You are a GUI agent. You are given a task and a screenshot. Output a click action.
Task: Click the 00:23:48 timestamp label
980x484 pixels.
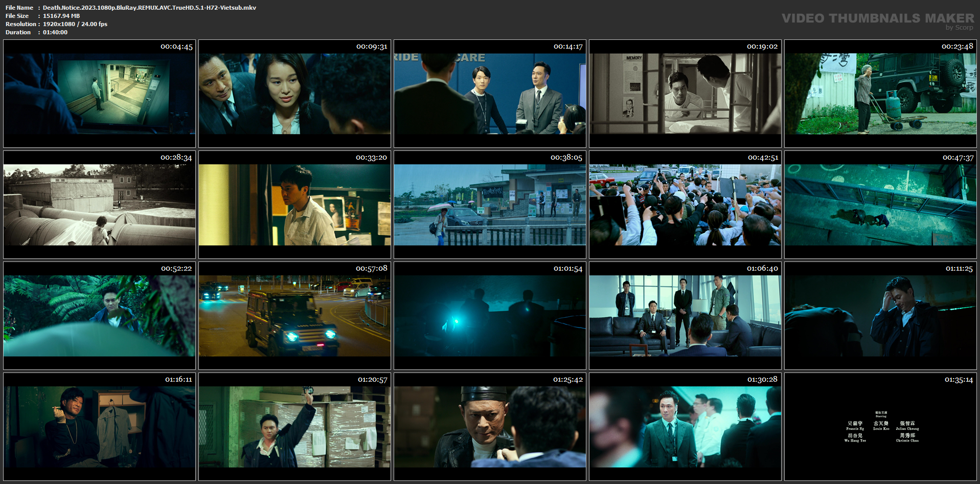coord(958,47)
